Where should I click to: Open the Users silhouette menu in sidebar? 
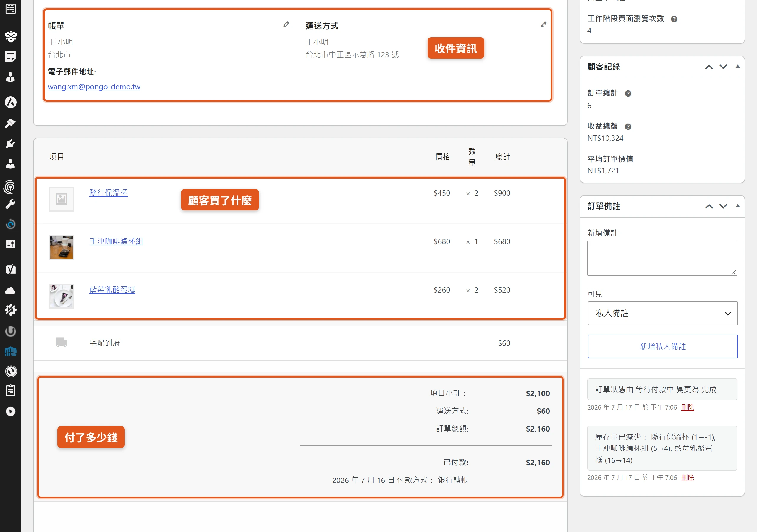click(x=11, y=164)
